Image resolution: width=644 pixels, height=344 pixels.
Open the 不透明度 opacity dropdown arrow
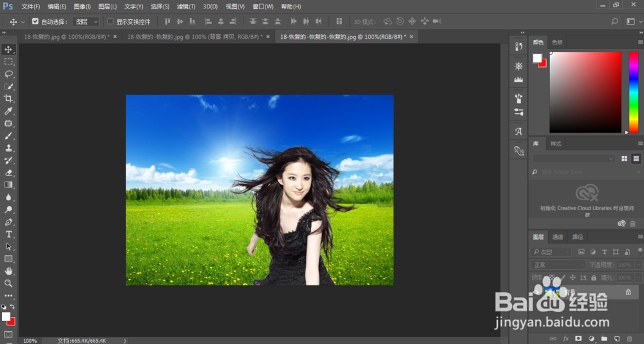coord(639,265)
